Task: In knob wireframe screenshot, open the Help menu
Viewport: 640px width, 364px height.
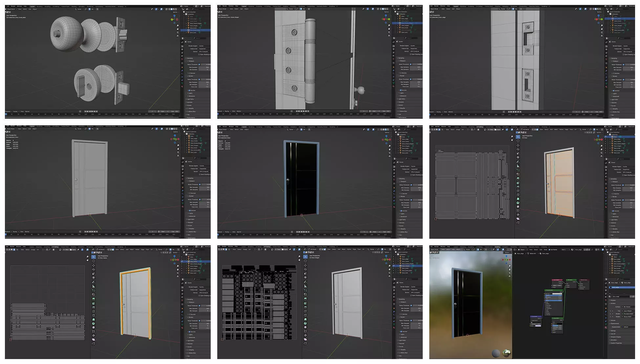Action: (25, 6)
